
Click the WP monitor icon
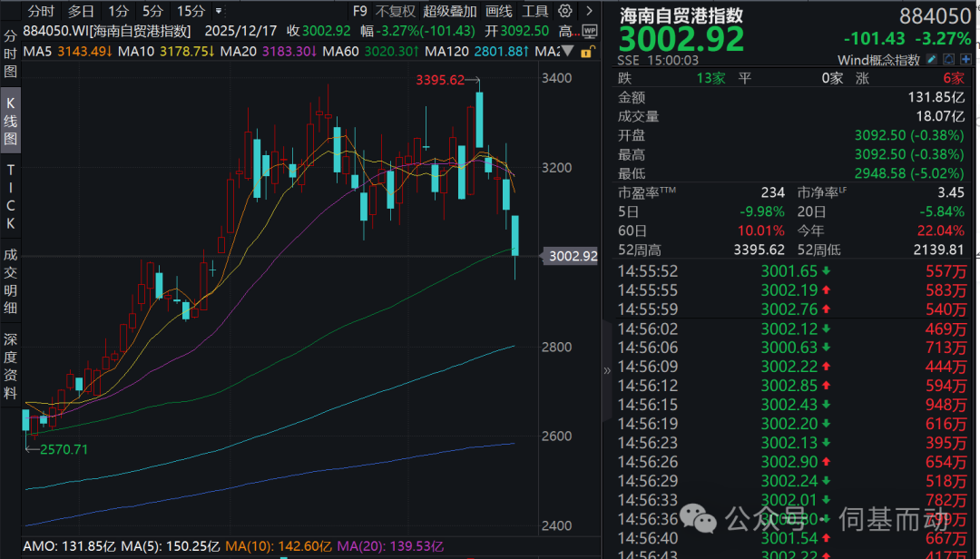click(589, 31)
